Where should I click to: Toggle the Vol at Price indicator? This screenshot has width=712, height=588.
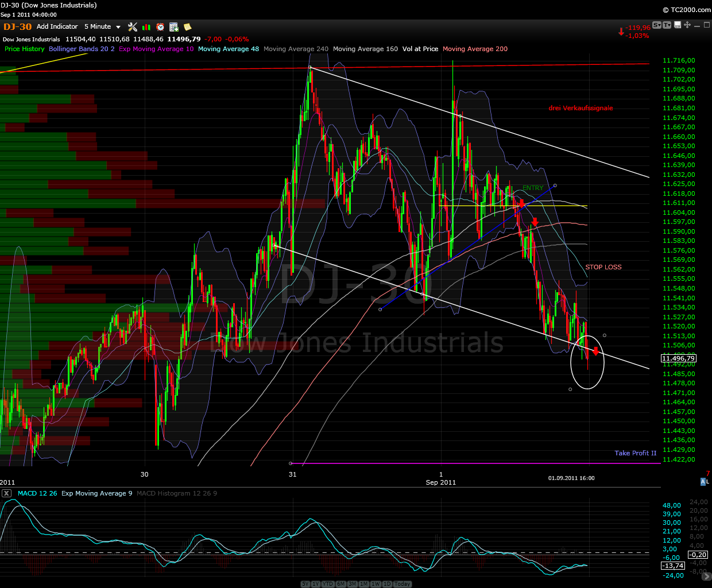point(420,49)
